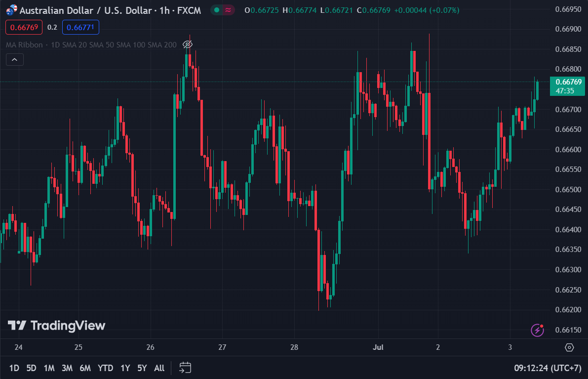Open timezone menu showing 09:12:24 (UTC+7)
Viewport: 588px width, 379px height.
coord(548,368)
